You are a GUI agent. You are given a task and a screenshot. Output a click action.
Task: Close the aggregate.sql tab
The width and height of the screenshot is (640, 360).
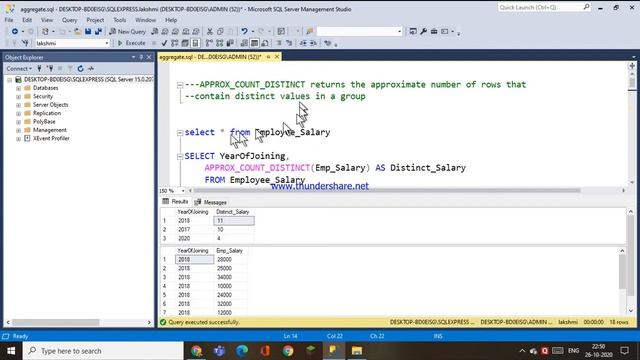point(277,57)
